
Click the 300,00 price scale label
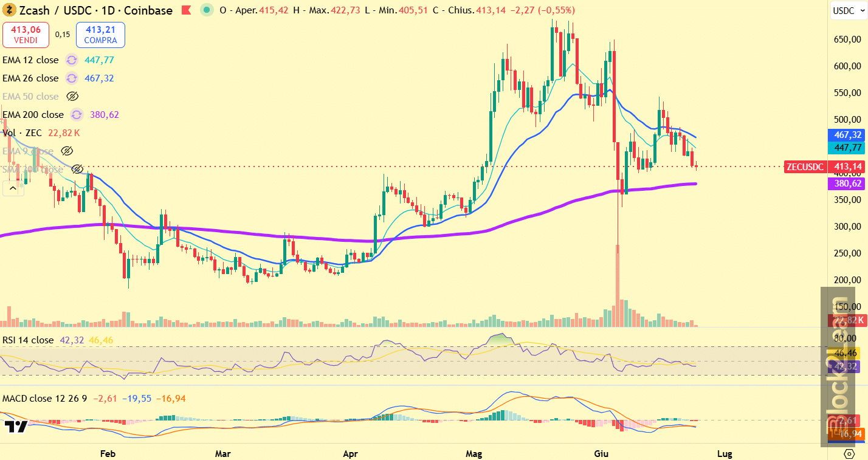[x=847, y=226]
